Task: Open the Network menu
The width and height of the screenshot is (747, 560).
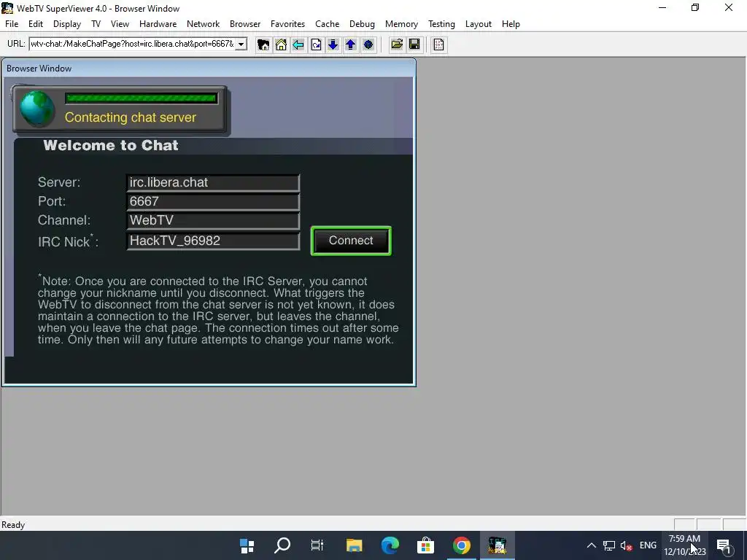Action: click(x=203, y=24)
